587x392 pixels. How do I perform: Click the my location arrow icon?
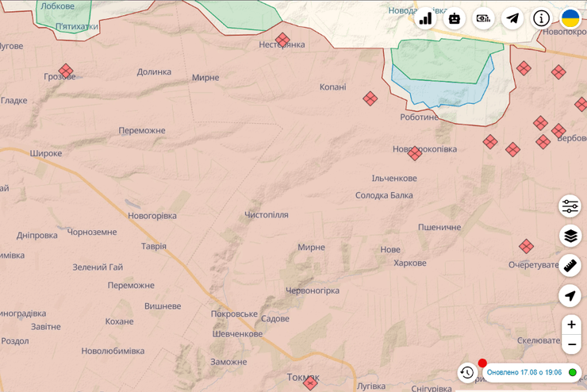pos(570,296)
